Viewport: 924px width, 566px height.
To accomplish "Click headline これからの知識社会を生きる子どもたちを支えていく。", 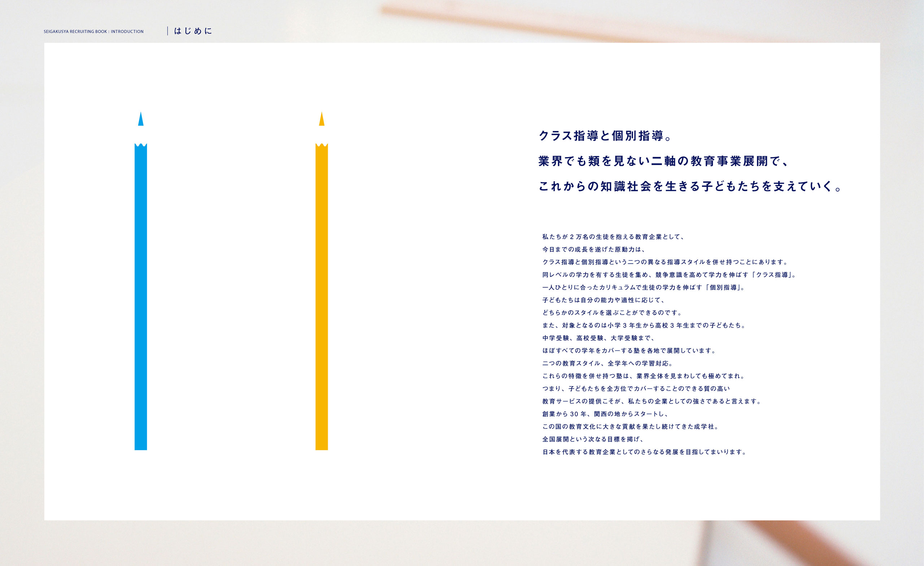I will (691, 186).
